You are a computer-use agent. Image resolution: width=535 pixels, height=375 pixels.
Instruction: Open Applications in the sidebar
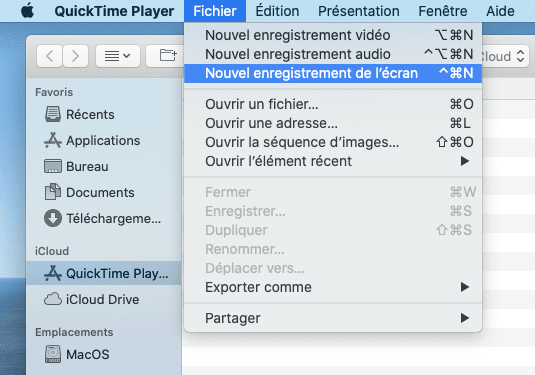coord(104,141)
